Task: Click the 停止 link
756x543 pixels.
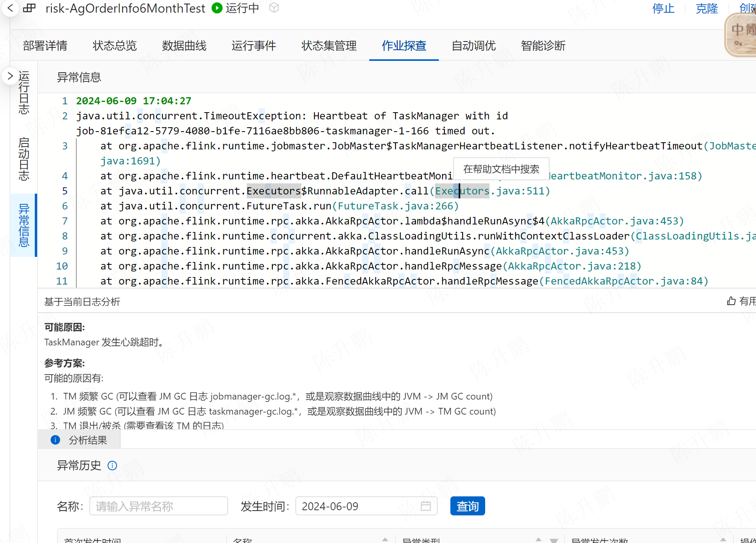Action: pyautogui.click(x=663, y=8)
